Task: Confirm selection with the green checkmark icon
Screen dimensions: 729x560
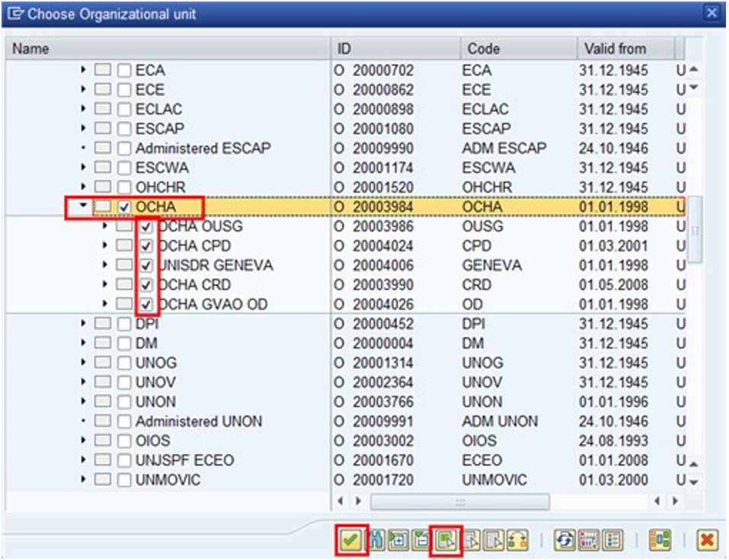Action: click(x=350, y=540)
